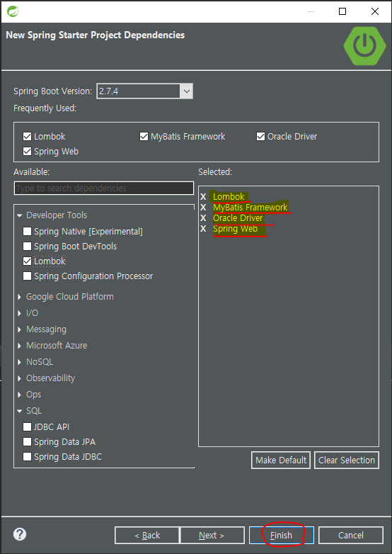Remove Oracle Driver via its X icon
The width and height of the screenshot is (392, 554).
tap(203, 218)
